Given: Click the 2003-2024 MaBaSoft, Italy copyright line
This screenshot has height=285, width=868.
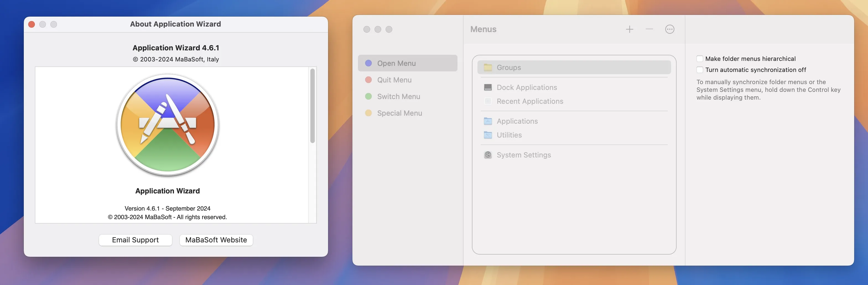Looking at the screenshot, I should pyautogui.click(x=176, y=59).
